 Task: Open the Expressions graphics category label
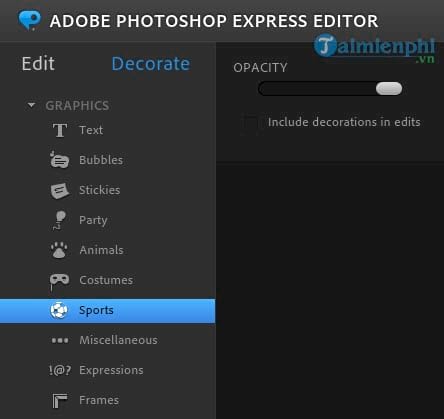coord(111,370)
